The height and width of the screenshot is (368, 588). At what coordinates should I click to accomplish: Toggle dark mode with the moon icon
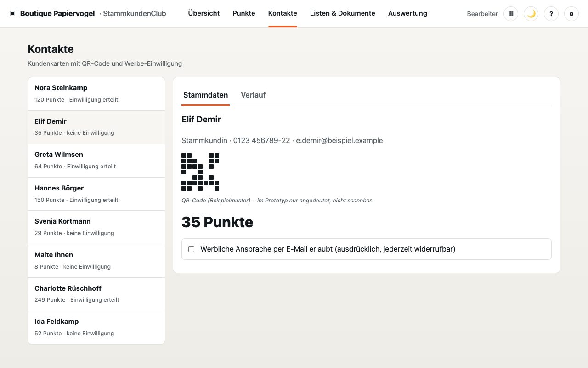[x=531, y=14]
